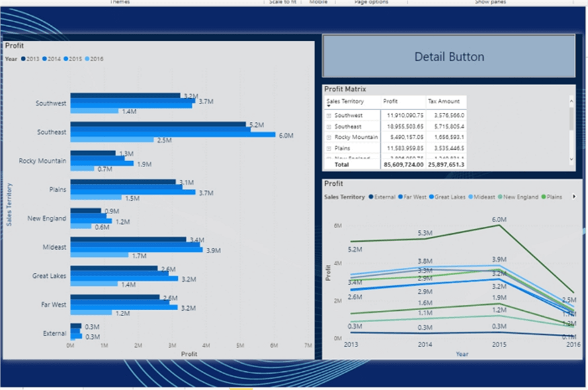Expand the Rocky Mountain matrix row
The width and height of the screenshot is (588, 390).
[329, 138]
